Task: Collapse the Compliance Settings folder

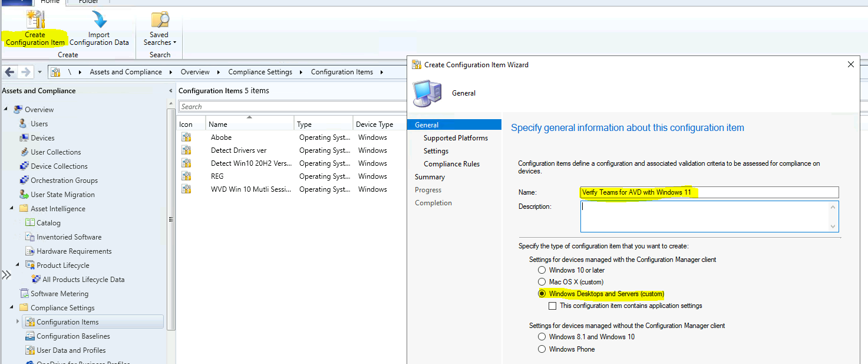Action: click(x=12, y=307)
